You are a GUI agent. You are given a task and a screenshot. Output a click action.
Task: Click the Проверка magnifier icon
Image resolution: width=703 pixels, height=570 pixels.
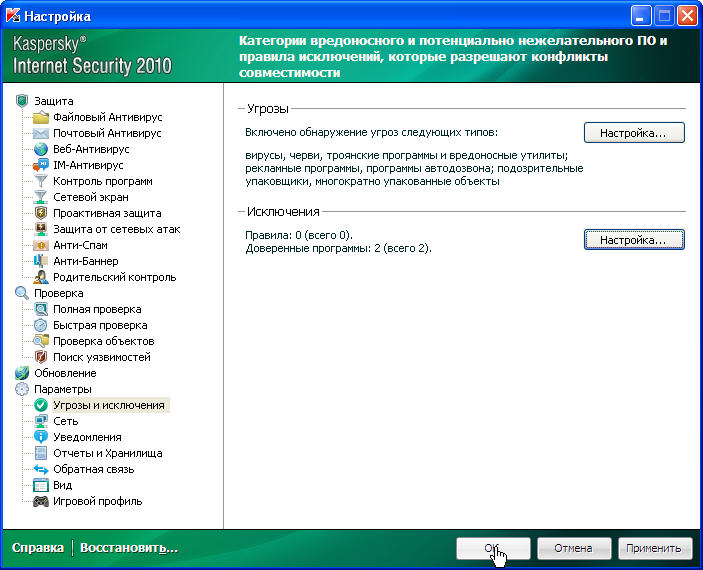pyautogui.click(x=22, y=293)
